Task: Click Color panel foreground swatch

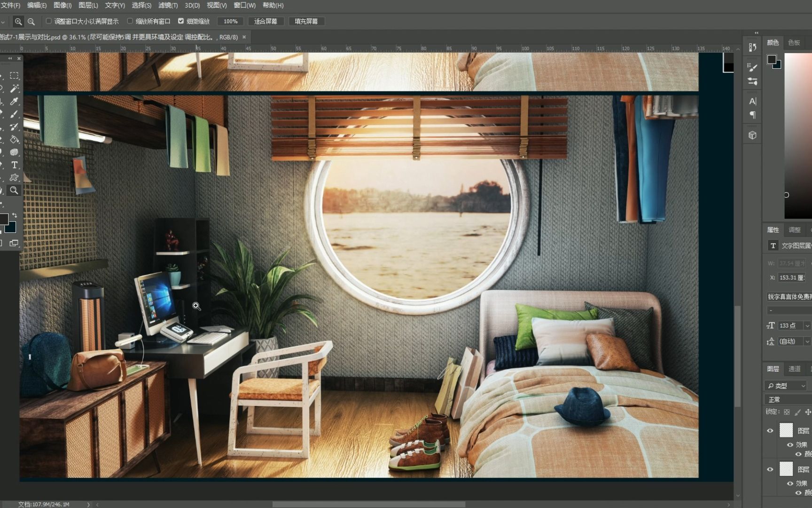Action: pyautogui.click(x=772, y=59)
